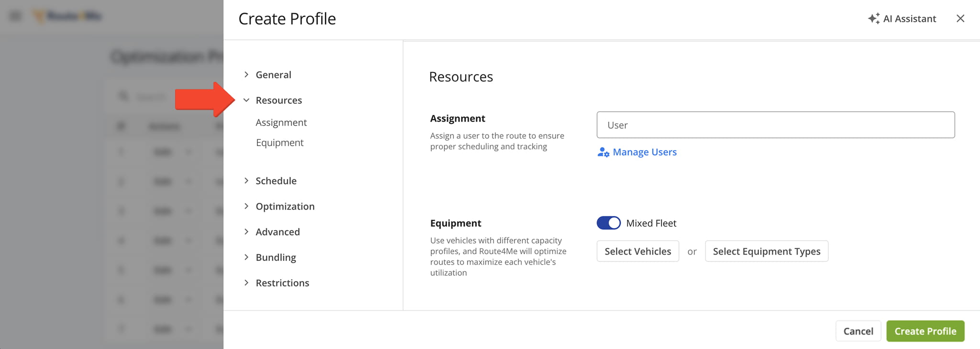Cancel the profile creation
This screenshot has height=349, width=980.
coord(858,331)
